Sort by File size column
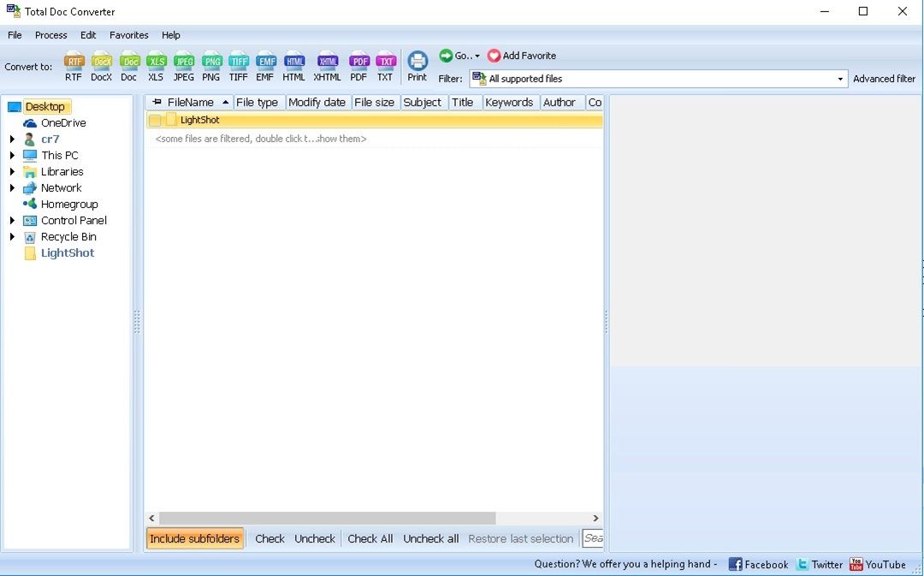924x576 pixels. (374, 103)
